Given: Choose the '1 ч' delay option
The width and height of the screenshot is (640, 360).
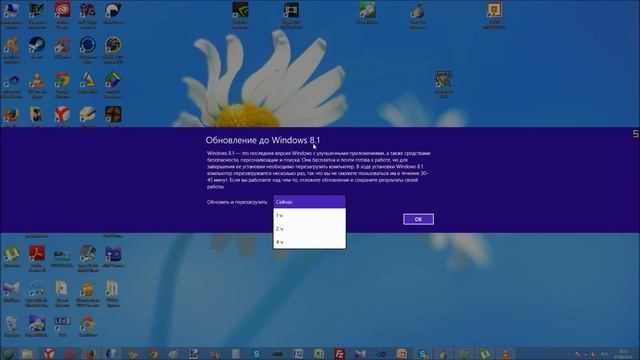Looking at the screenshot, I should (309, 215).
